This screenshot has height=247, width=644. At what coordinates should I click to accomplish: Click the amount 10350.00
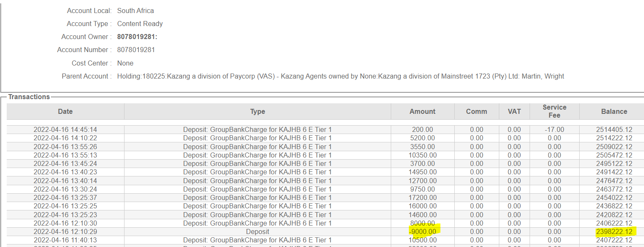click(422, 155)
